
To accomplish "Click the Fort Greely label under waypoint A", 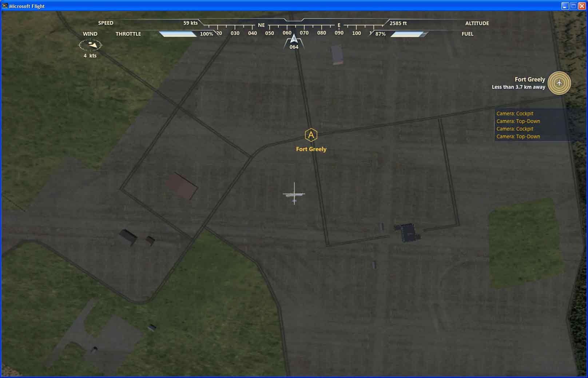I will click(311, 149).
